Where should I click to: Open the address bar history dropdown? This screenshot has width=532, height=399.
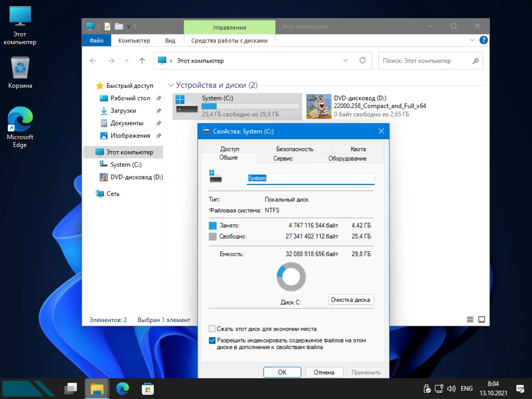pos(345,61)
